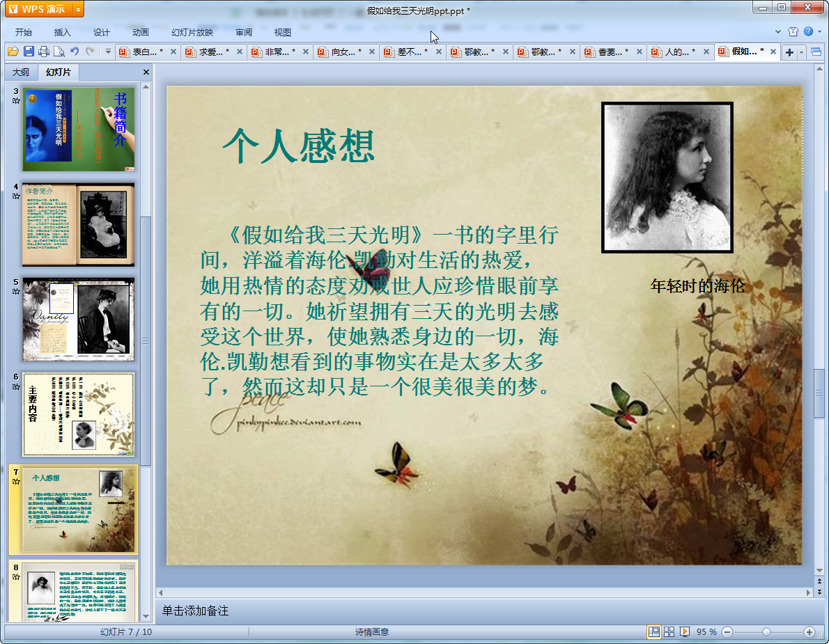This screenshot has width=829, height=644.
Task: Click the animation star under slide 6 number
Action: tap(16, 386)
